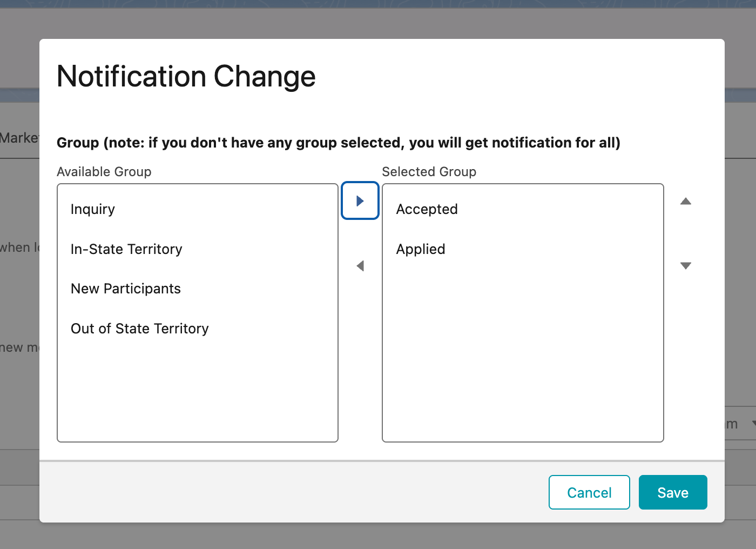
Task: Select Accepted in the Selected Group list
Action: click(427, 209)
